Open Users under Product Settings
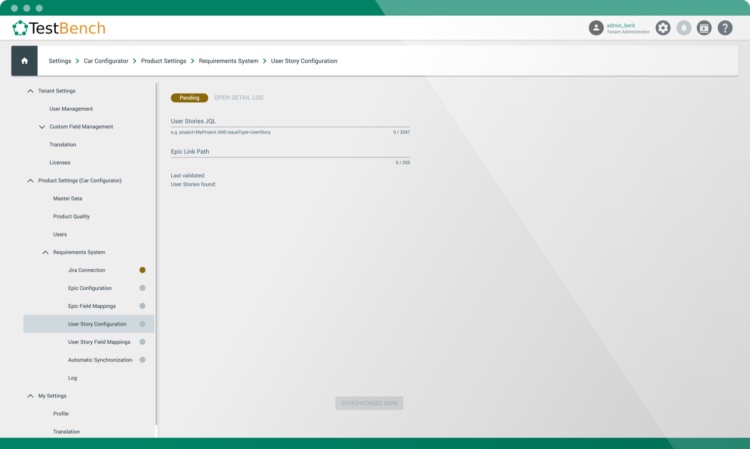The width and height of the screenshot is (750, 449). 60,234
